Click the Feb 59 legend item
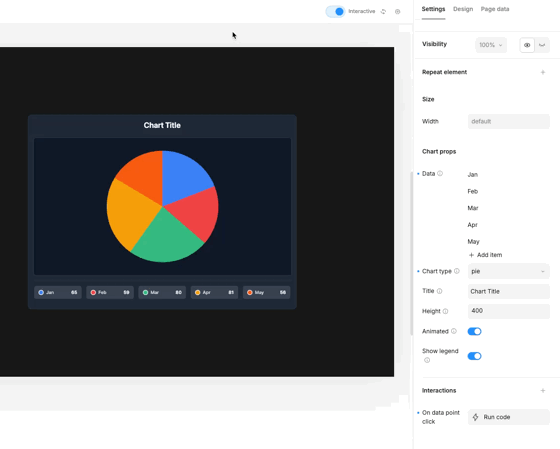The width and height of the screenshot is (560, 449). coord(110,293)
